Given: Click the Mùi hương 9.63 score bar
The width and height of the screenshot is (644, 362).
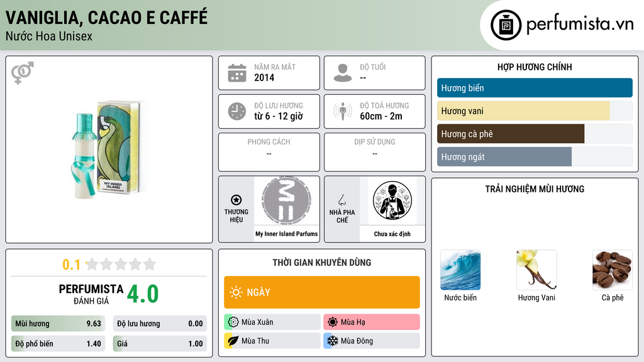Looking at the screenshot, I should click(58, 324).
